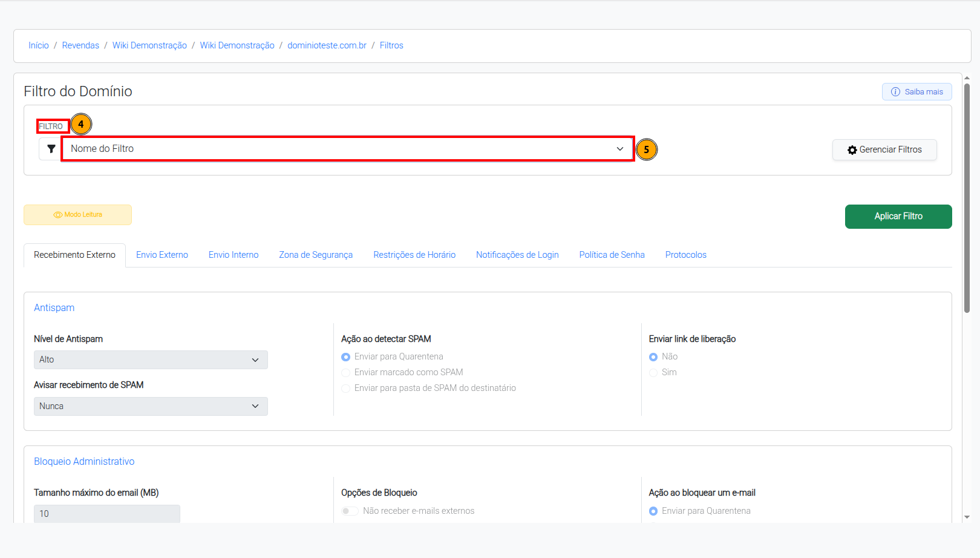Click the Modo Leitura badge
Viewport: 980px width, 558px height.
click(77, 215)
